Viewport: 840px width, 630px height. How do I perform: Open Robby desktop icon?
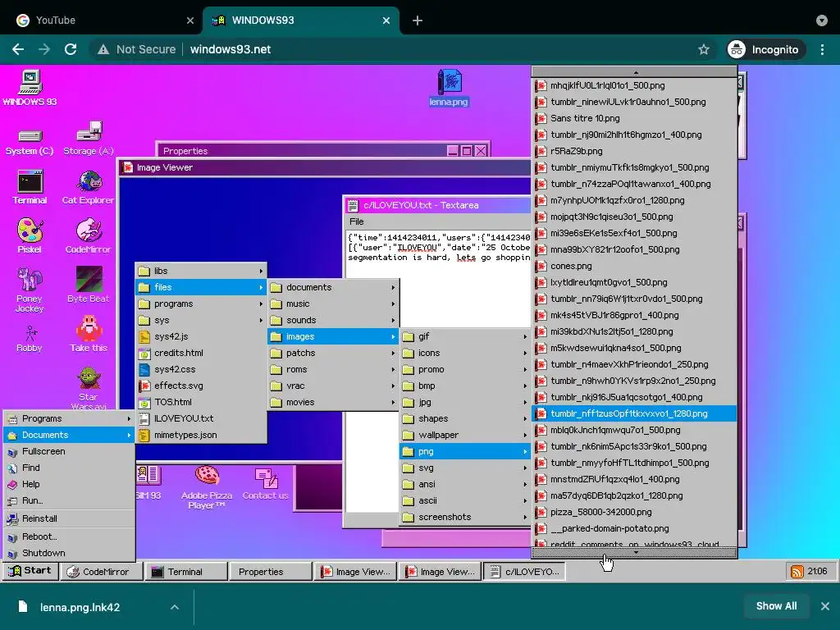pos(30,339)
